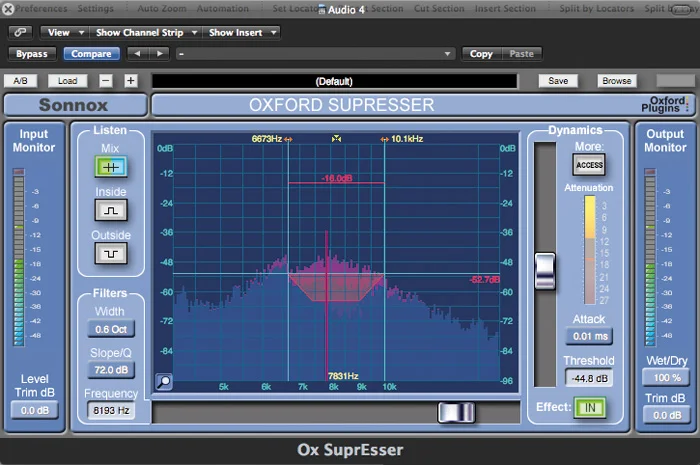Open the View dropdown
700x465 pixels.
[65, 32]
